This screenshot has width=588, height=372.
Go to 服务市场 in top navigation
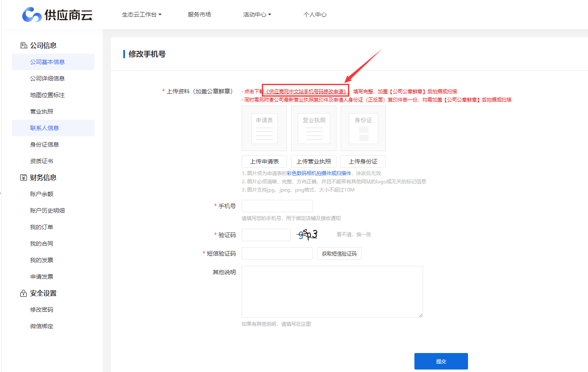pyautogui.click(x=200, y=14)
